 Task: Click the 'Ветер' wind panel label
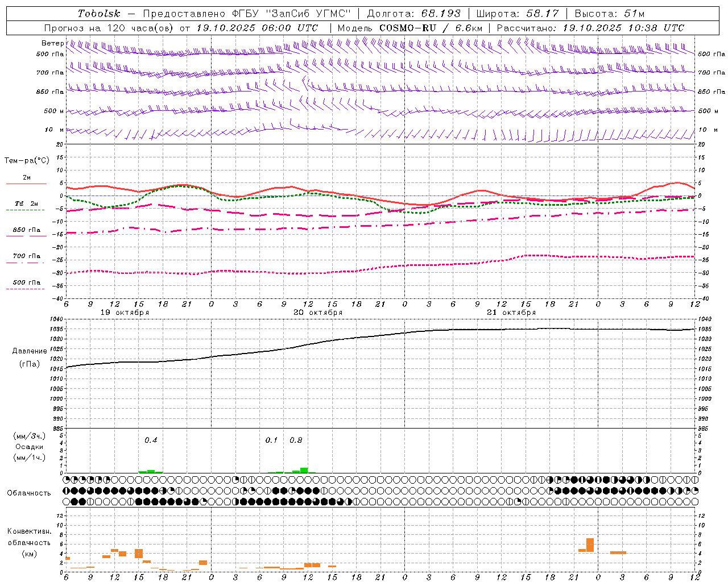52,43
